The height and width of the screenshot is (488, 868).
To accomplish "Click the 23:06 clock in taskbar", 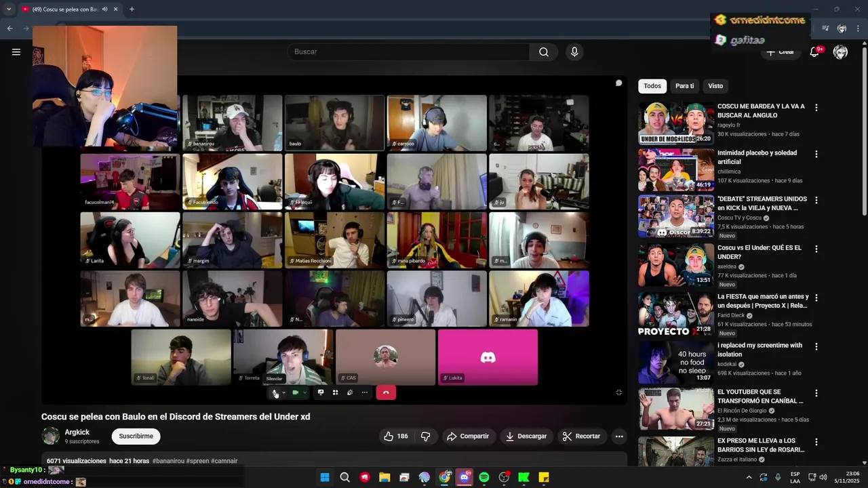I will coord(852,473).
